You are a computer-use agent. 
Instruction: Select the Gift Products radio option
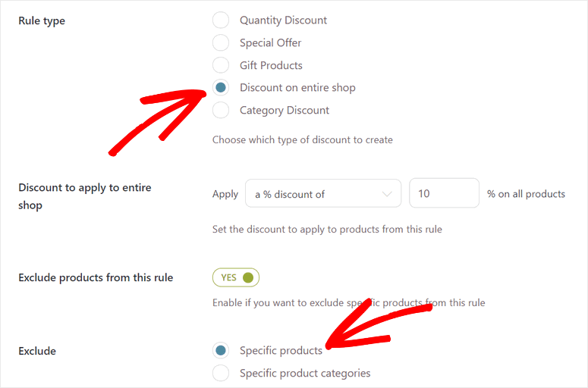[x=221, y=65]
